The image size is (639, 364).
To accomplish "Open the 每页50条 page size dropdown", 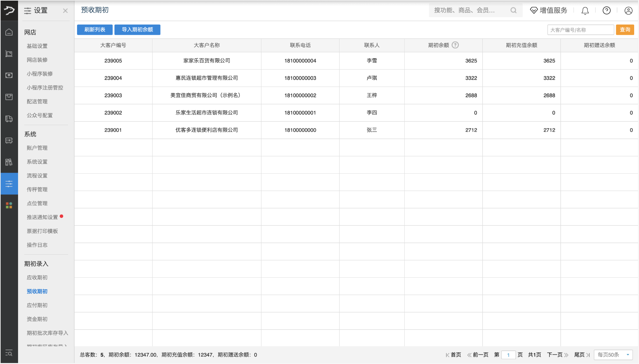I will (x=613, y=355).
